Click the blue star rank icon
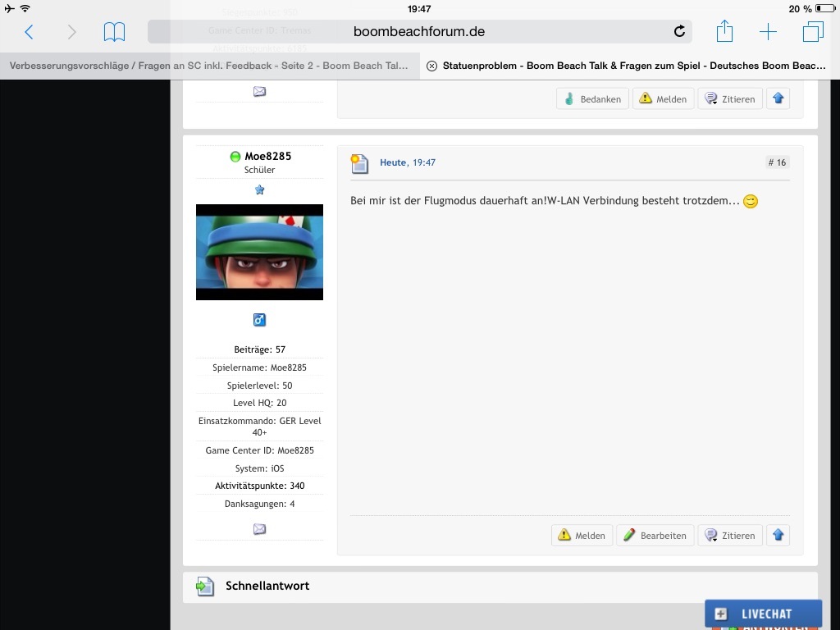 click(259, 189)
